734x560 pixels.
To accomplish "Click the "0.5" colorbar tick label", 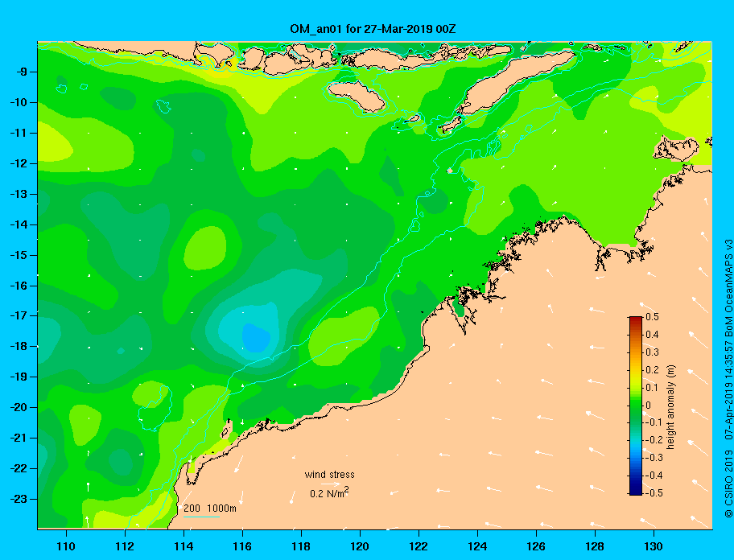I will (652, 317).
